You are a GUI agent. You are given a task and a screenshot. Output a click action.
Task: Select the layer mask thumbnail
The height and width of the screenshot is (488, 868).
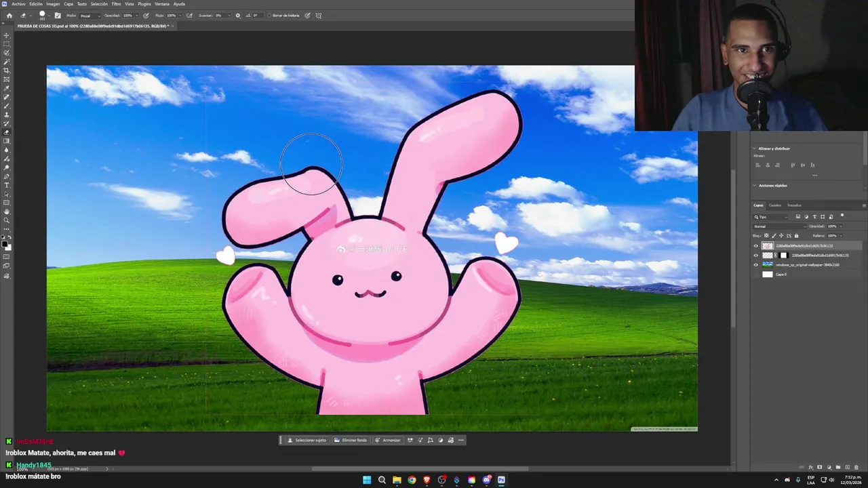(783, 256)
